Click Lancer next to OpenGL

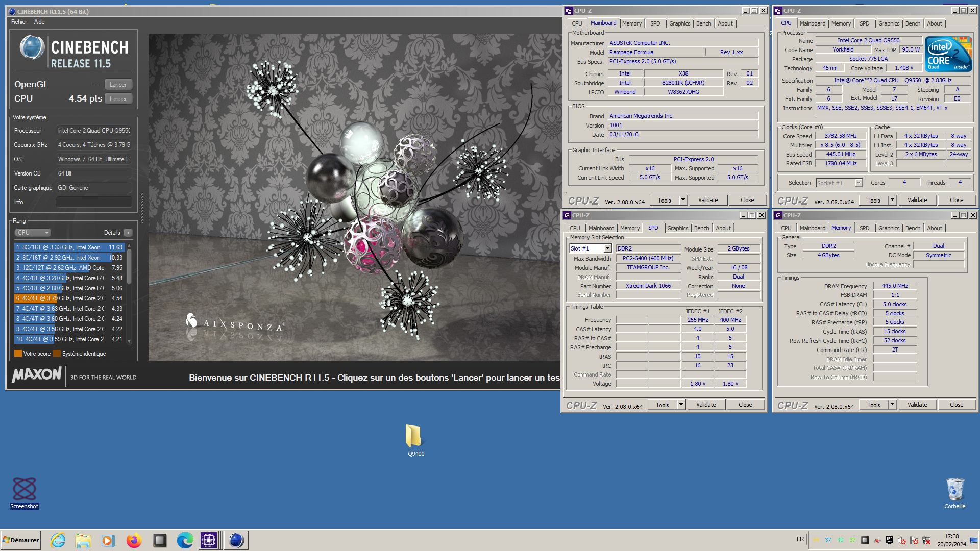click(x=118, y=85)
